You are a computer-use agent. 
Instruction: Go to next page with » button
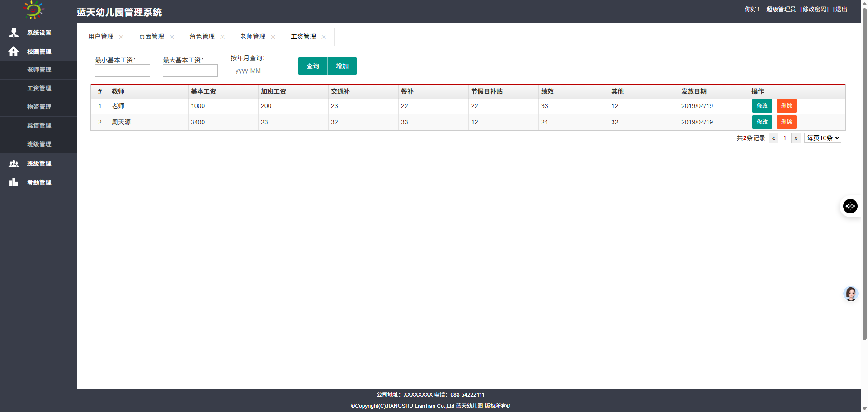[x=796, y=138]
